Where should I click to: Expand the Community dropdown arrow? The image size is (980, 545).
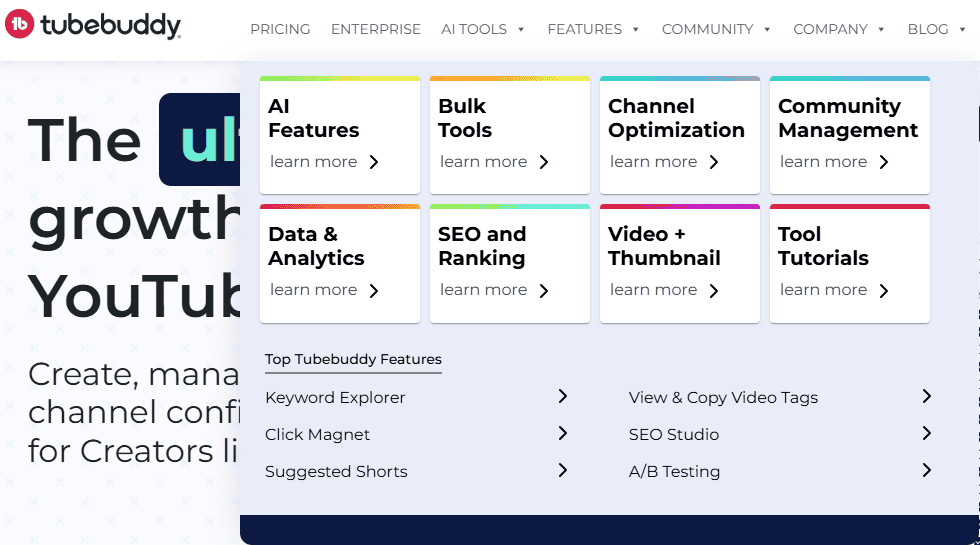(767, 29)
